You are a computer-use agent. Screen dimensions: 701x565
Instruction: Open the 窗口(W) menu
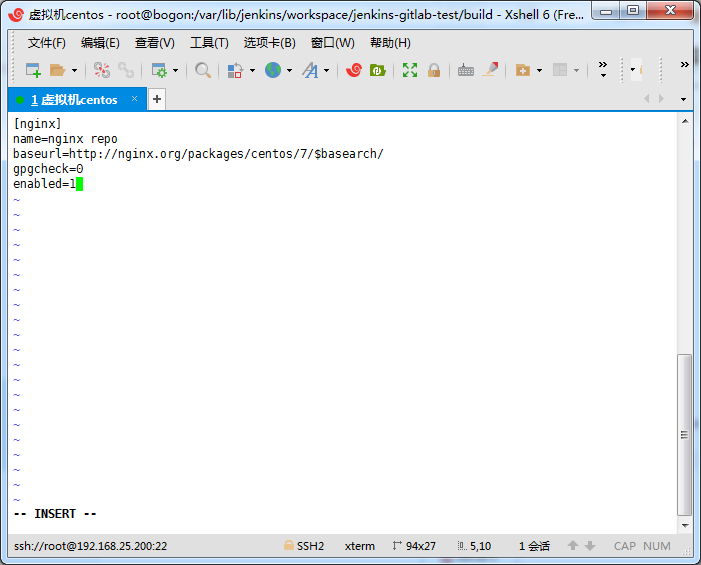pos(333,43)
